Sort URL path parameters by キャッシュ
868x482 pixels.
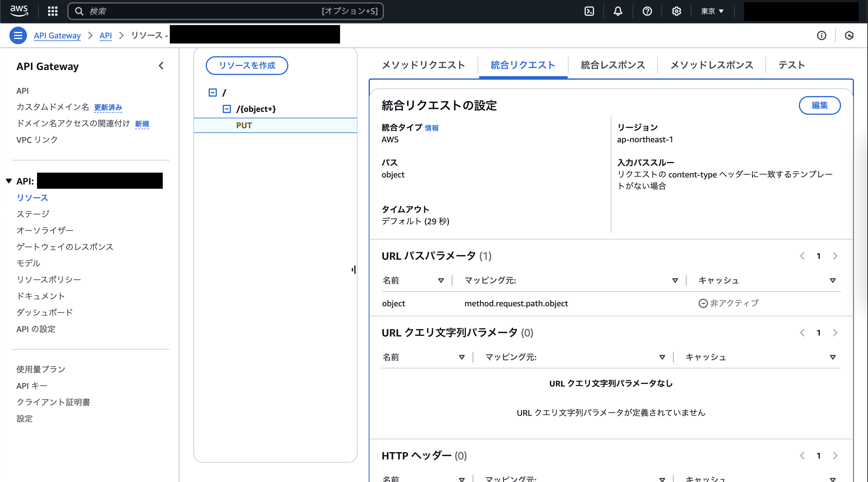click(833, 280)
